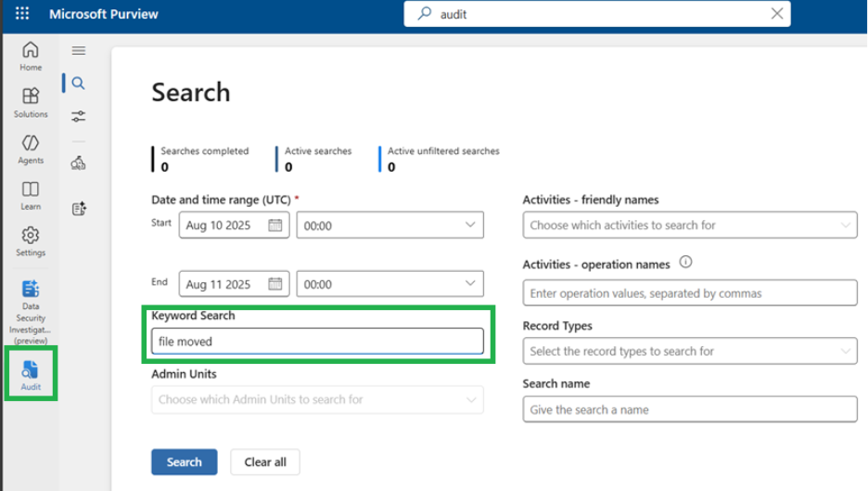This screenshot has height=491, width=868.
Task: Open the End date calendar picker
Action: [x=275, y=284]
